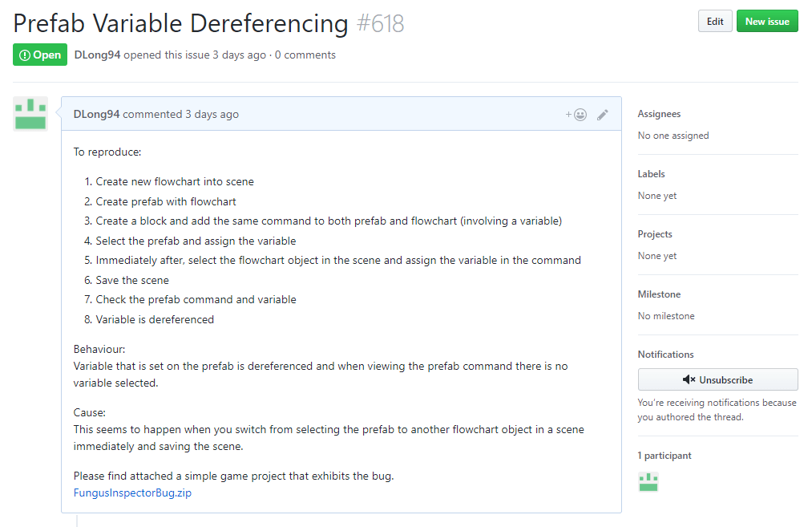
Task: Expand the Labels section
Action: coord(651,174)
